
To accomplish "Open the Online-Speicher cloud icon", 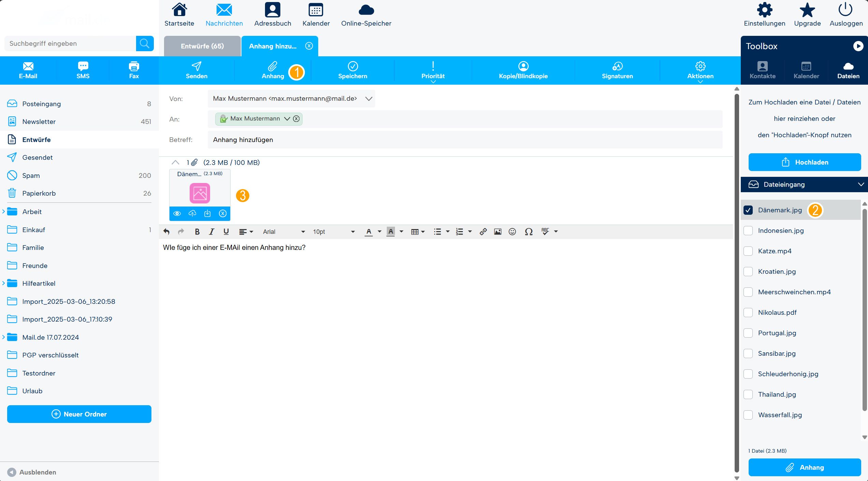I will pyautogui.click(x=366, y=10).
